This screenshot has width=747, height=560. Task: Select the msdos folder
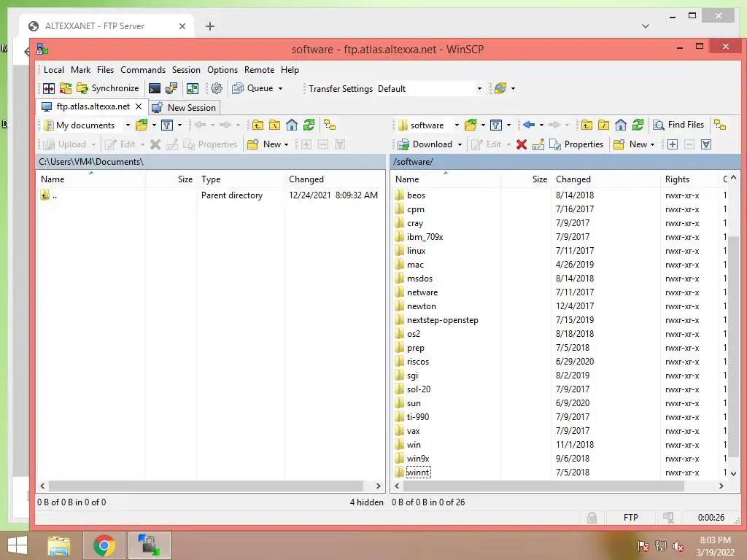(x=419, y=279)
